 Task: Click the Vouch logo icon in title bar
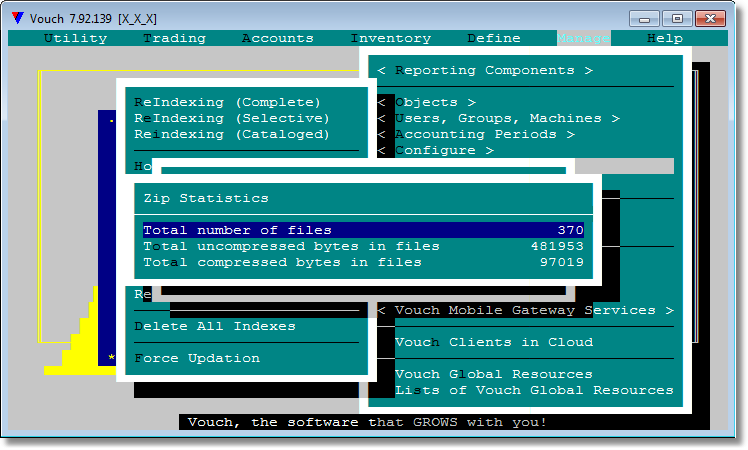click(18, 19)
